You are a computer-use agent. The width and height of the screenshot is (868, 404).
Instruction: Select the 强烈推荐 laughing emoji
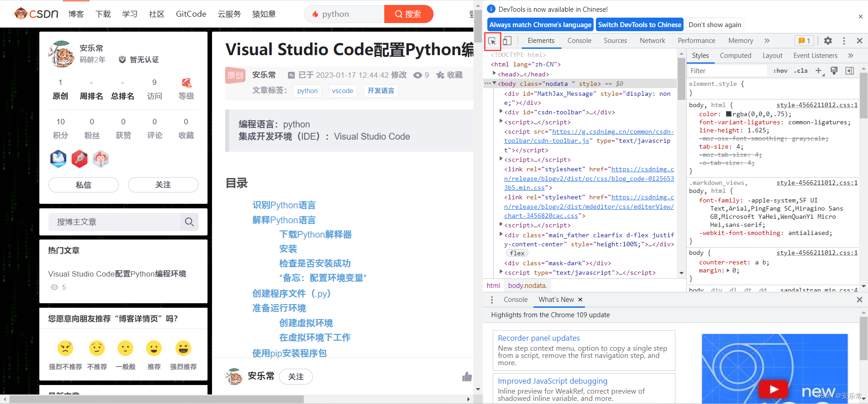coord(183,348)
